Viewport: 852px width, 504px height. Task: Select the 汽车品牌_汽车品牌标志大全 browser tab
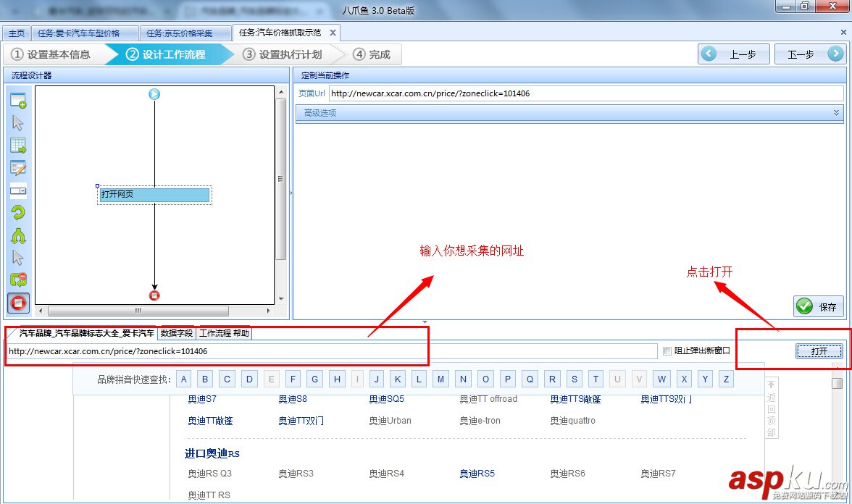(x=85, y=333)
